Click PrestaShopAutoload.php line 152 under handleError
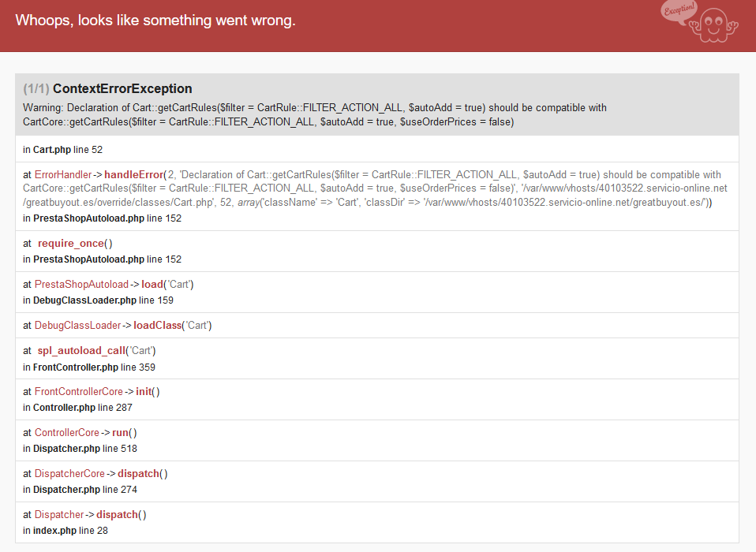This screenshot has height=552, width=756. click(107, 218)
